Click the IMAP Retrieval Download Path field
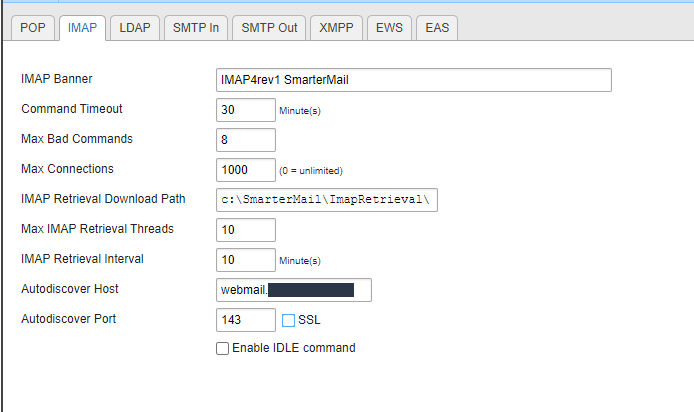Screen dimensions: 694x412 click(x=327, y=200)
